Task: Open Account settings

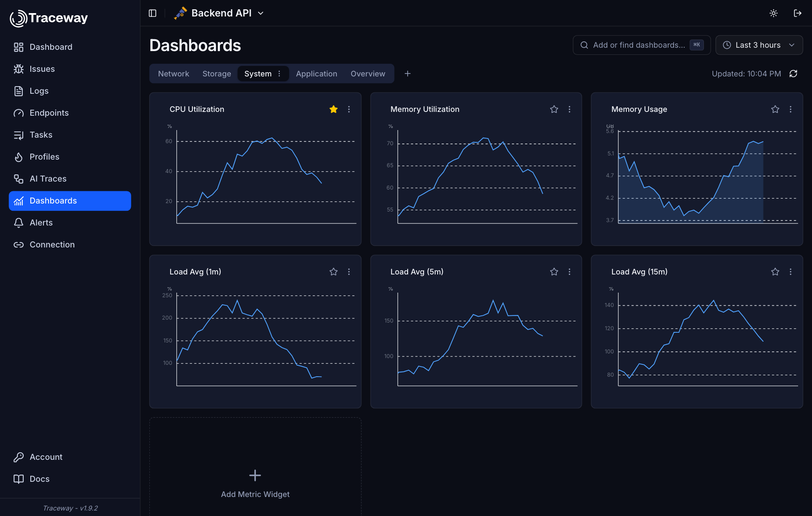Action: pyautogui.click(x=70, y=457)
